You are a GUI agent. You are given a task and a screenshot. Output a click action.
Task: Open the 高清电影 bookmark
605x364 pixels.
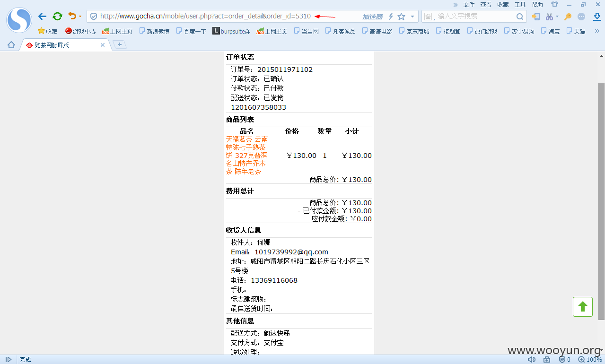pos(377,31)
